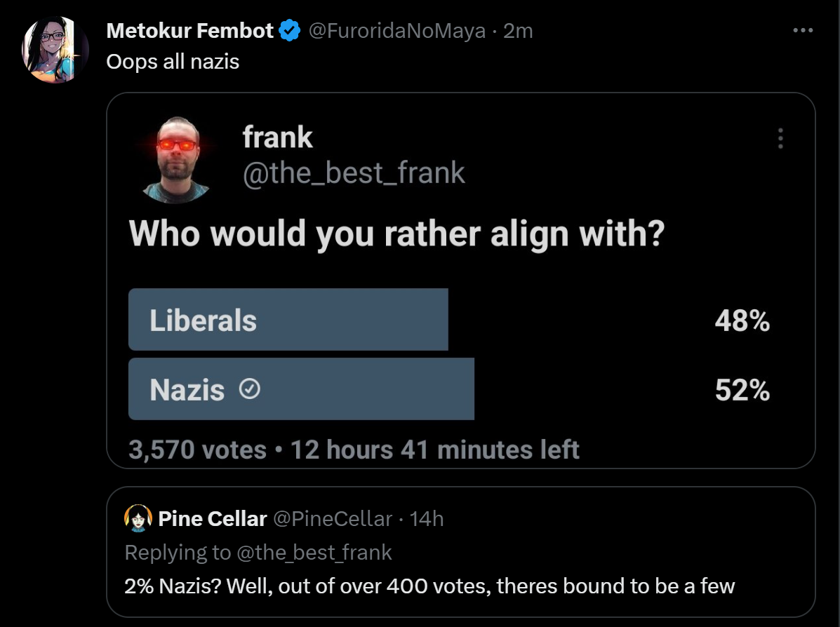Click the blue verified badge
This screenshot has width=840, height=627.
pyautogui.click(x=291, y=31)
